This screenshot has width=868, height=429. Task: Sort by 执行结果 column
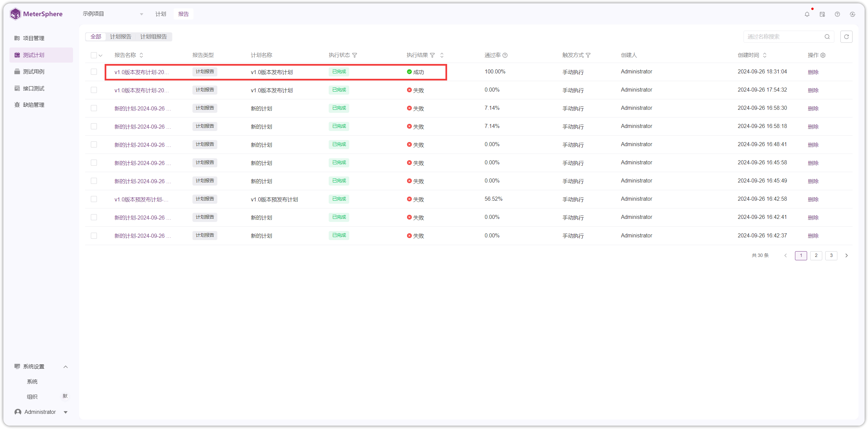[x=442, y=55]
